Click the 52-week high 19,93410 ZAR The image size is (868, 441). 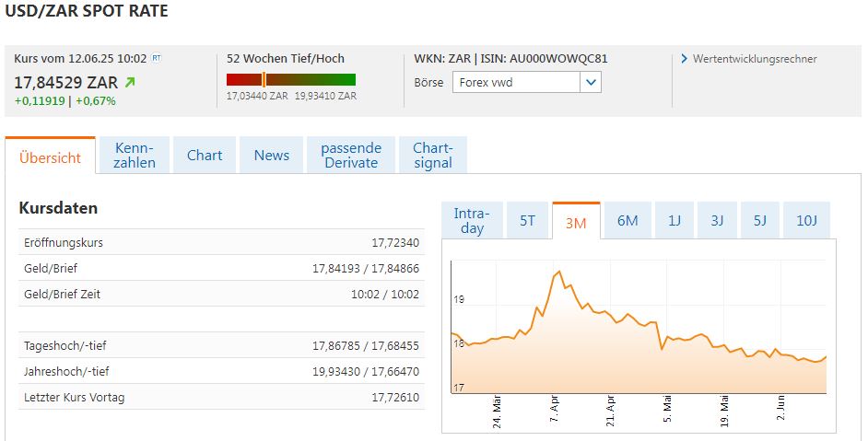coord(325,96)
